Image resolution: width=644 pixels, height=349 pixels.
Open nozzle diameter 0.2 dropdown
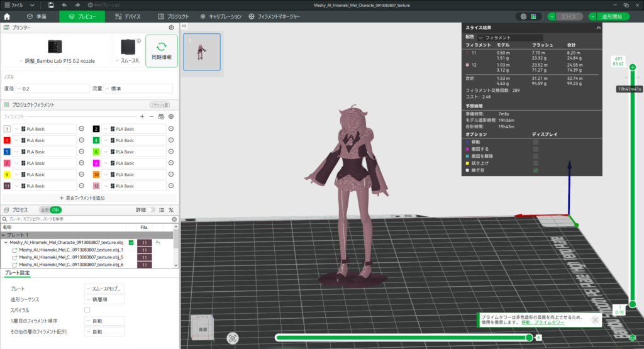(x=52, y=89)
